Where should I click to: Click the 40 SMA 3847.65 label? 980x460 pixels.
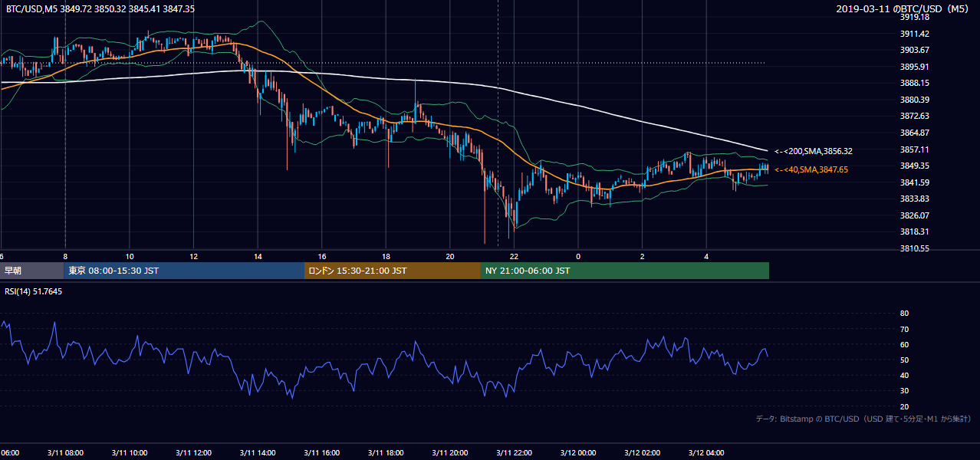pyautogui.click(x=811, y=169)
